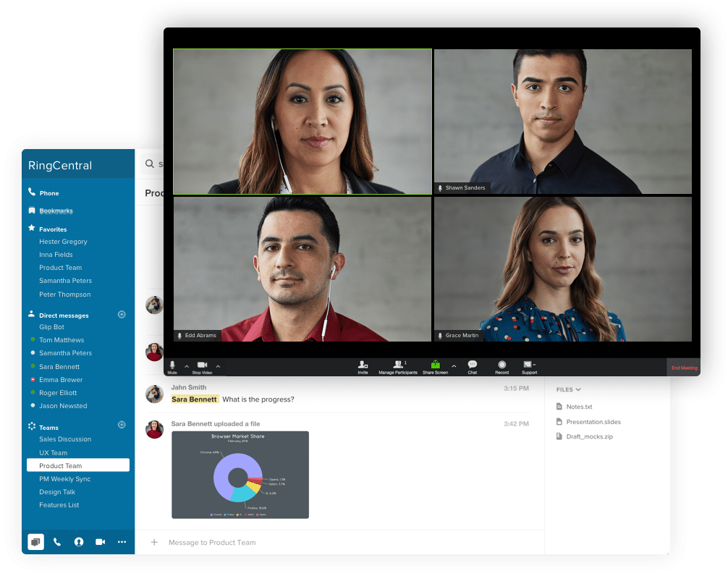
Task: Open the meeting Chat icon
Action: click(x=472, y=366)
